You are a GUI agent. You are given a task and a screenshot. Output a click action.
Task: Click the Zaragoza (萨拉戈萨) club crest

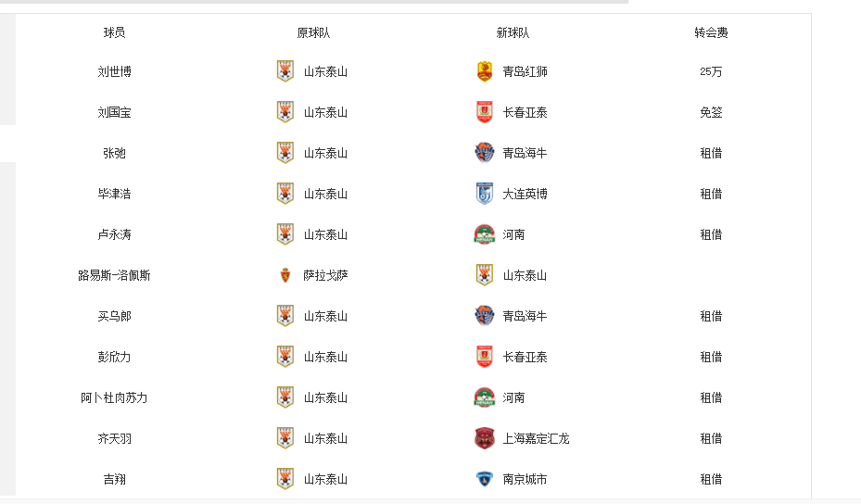(285, 275)
